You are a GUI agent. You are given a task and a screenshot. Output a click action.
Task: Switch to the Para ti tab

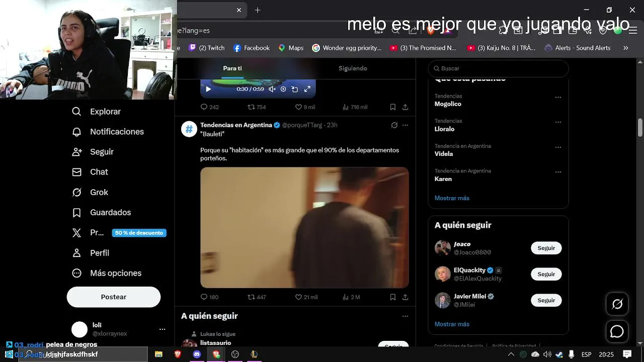click(232, 68)
